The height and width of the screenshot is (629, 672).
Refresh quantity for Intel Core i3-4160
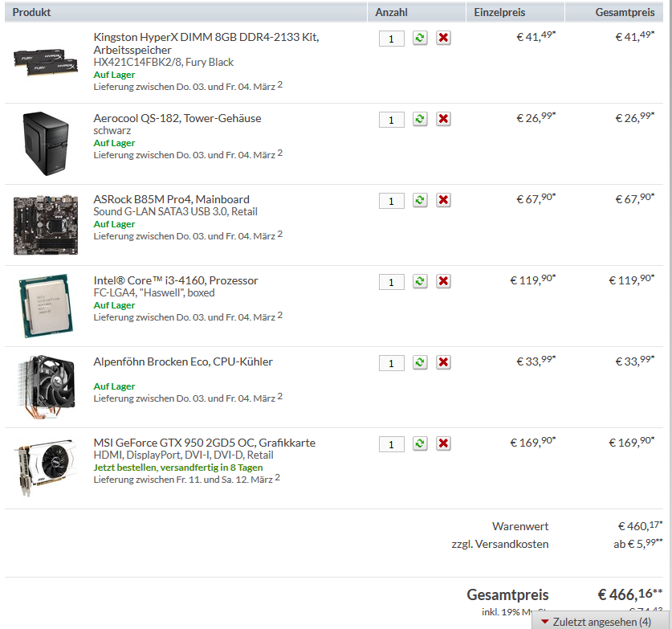[x=420, y=281]
